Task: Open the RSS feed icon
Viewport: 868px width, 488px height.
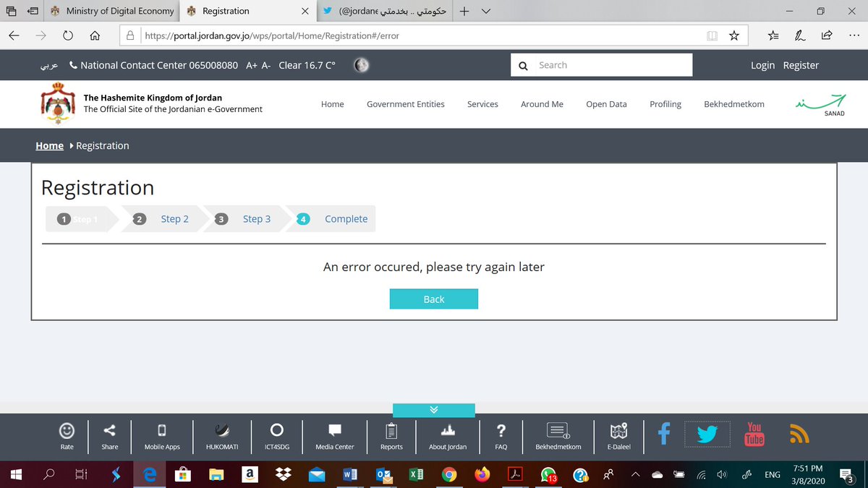Action: coord(799,434)
